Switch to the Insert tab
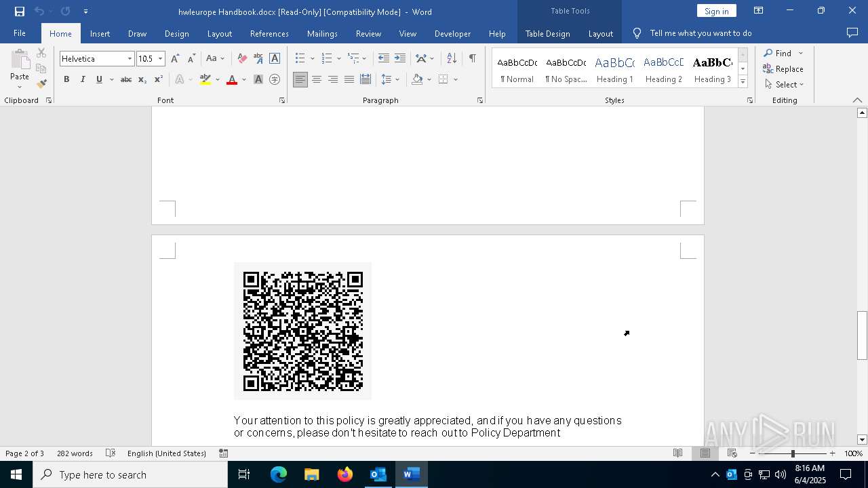Viewport: 868px width, 488px height. click(x=100, y=33)
